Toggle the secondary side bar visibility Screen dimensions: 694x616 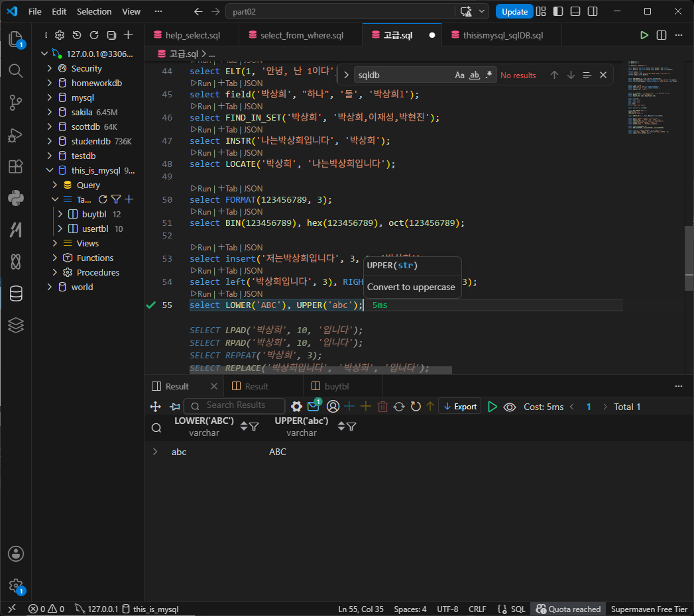point(593,11)
